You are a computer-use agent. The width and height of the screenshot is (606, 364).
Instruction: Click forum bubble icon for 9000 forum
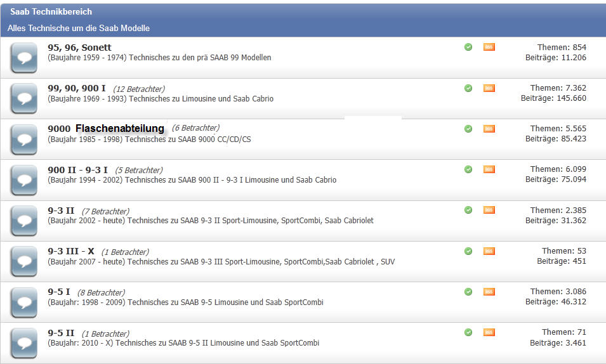point(24,140)
